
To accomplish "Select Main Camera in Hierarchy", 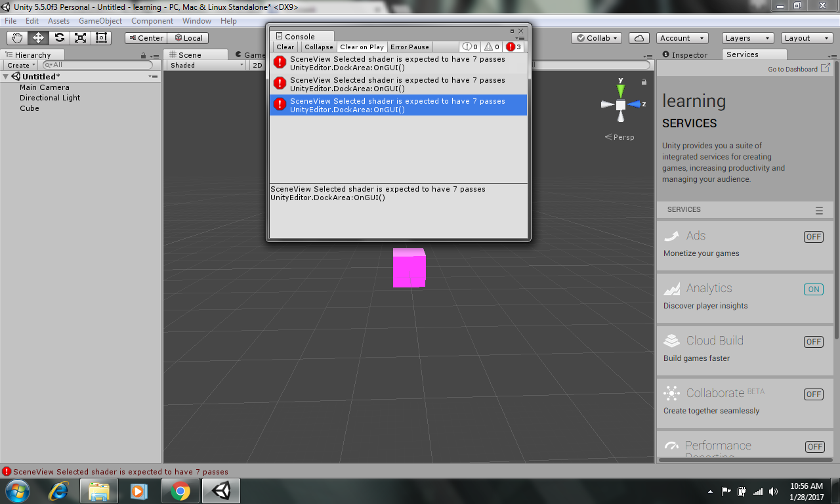I will tap(44, 87).
